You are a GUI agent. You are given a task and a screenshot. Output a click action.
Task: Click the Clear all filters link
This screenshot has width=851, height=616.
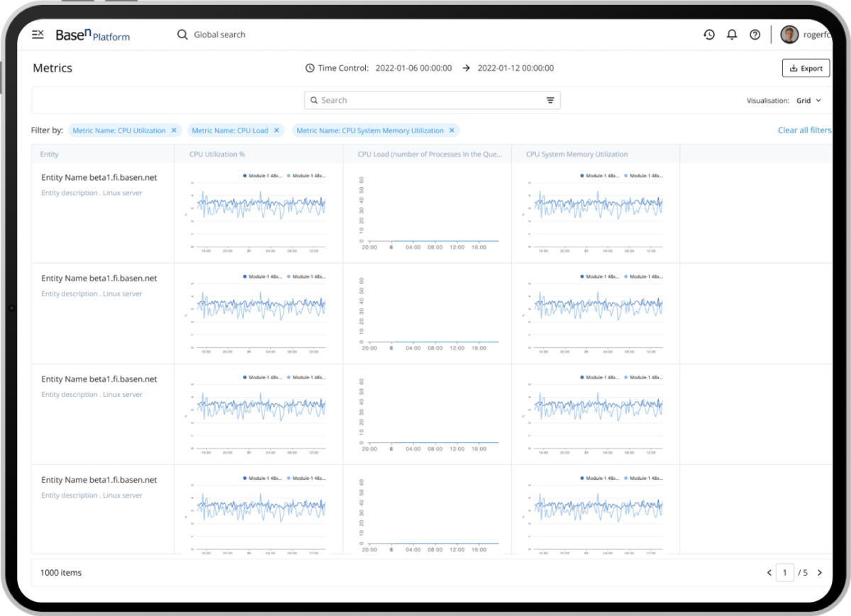(804, 130)
